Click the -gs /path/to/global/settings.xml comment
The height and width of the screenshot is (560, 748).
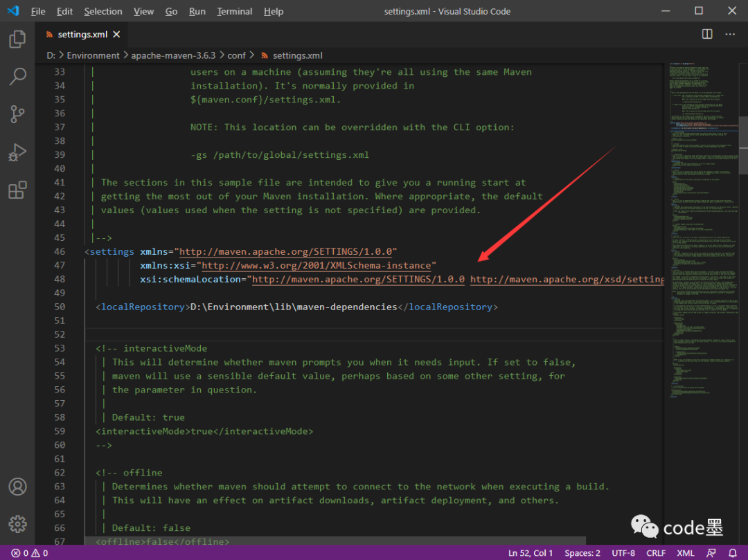pos(280,155)
